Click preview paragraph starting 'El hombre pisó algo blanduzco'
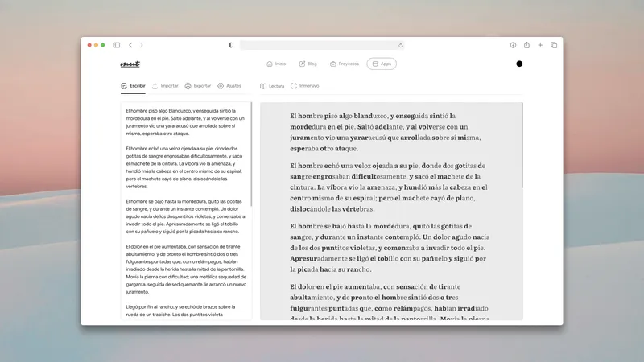 (x=386, y=132)
